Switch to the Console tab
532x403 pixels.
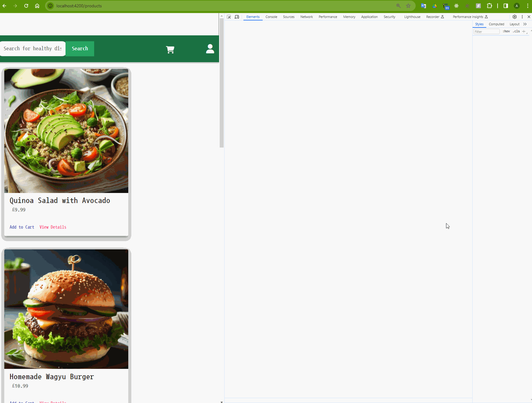(x=271, y=17)
